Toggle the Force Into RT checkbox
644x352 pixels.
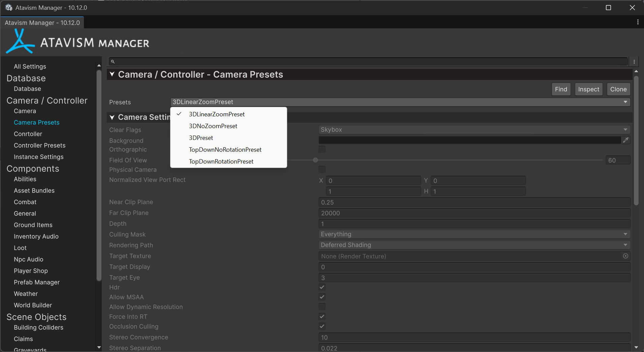(x=322, y=317)
